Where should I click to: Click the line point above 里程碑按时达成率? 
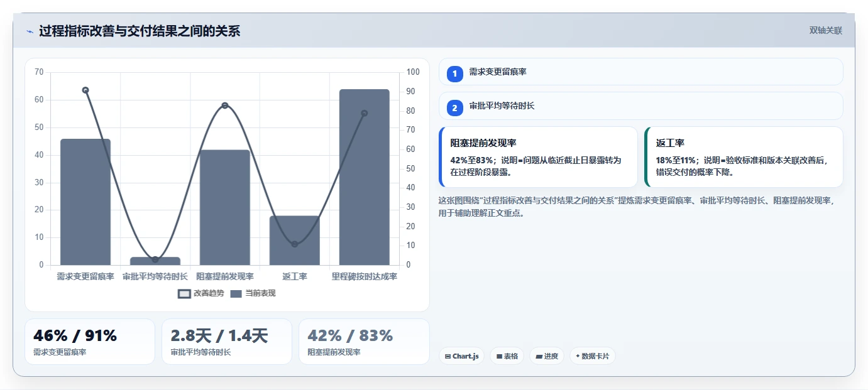click(x=365, y=113)
